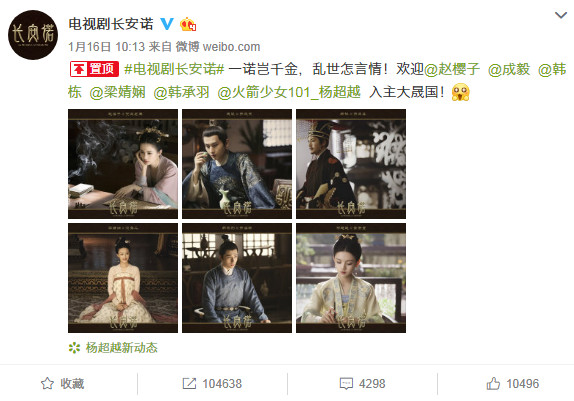Open the 长安诺 profile avatar
The height and width of the screenshot is (401, 574).
click(x=33, y=35)
